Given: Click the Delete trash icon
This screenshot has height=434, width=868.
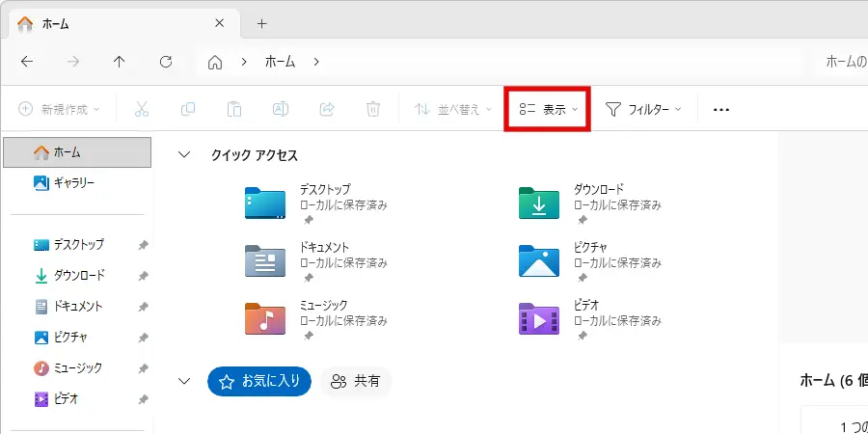Looking at the screenshot, I should (x=373, y=109).
